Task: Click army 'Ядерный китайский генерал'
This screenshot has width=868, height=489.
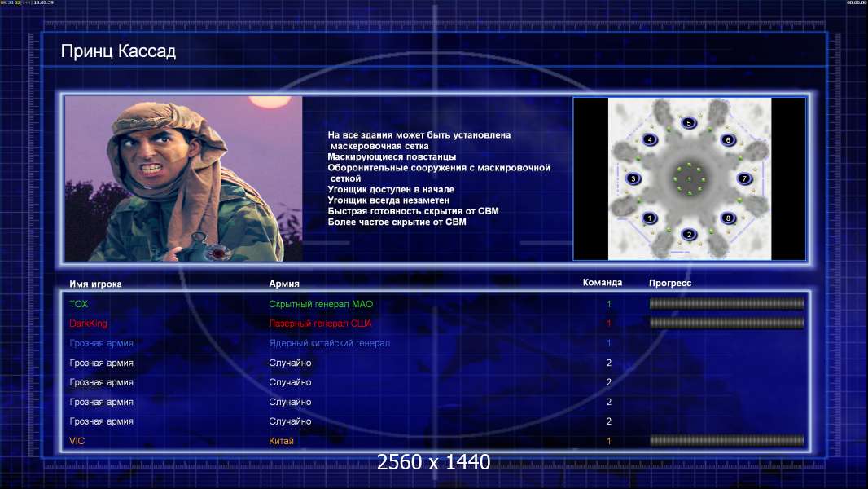Action: pyautogui.click(x=329, y=343)
